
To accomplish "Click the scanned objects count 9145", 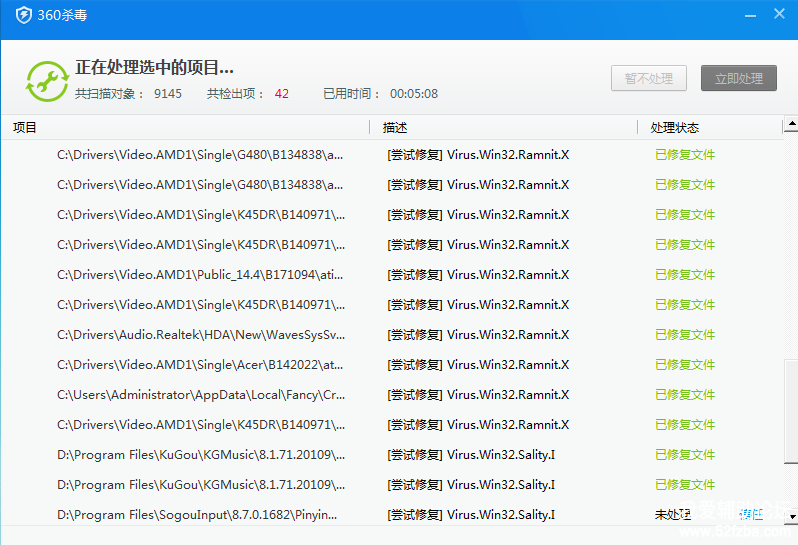I will (x=168, y=94).
